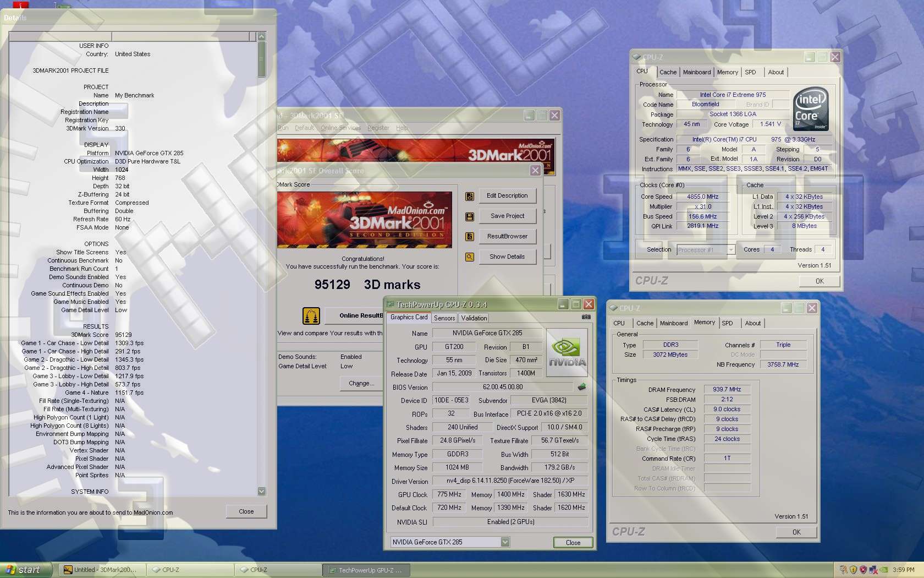Click the Edit Description pencil icon
Viewport: 924px width, 578px height.
point(470,197)
